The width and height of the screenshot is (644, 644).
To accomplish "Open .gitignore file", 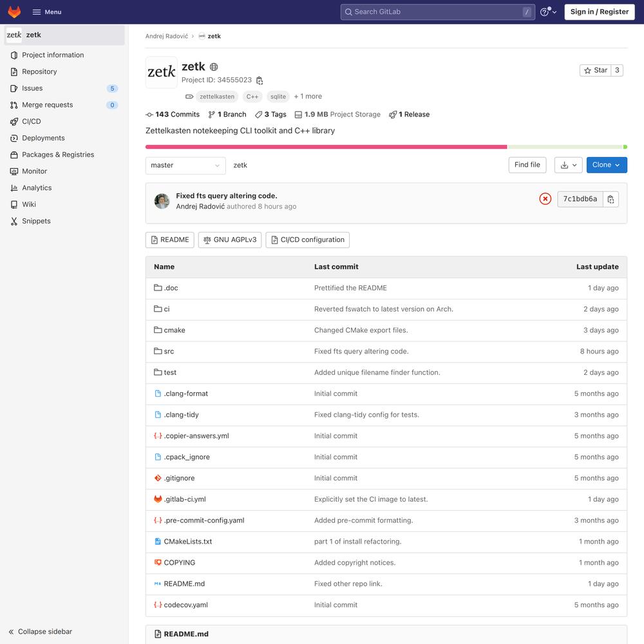I will (x=179, y=478).
